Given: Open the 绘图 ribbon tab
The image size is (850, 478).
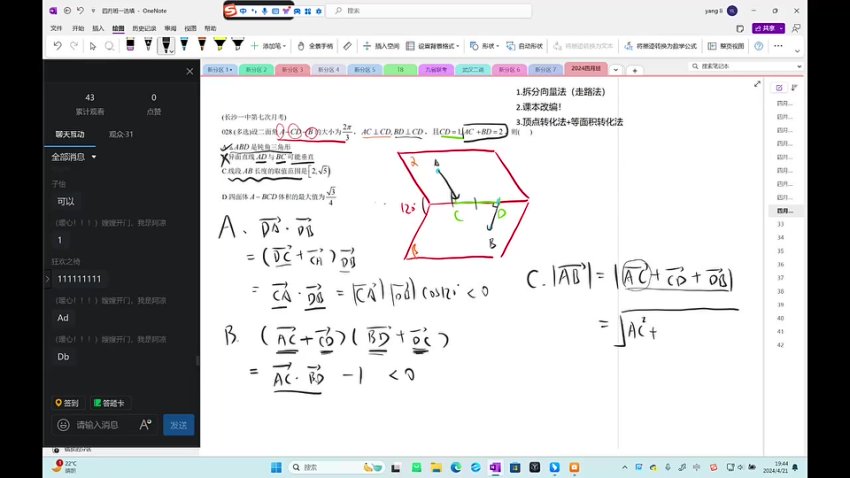Looking at the screenshot, I should [119, 29].
